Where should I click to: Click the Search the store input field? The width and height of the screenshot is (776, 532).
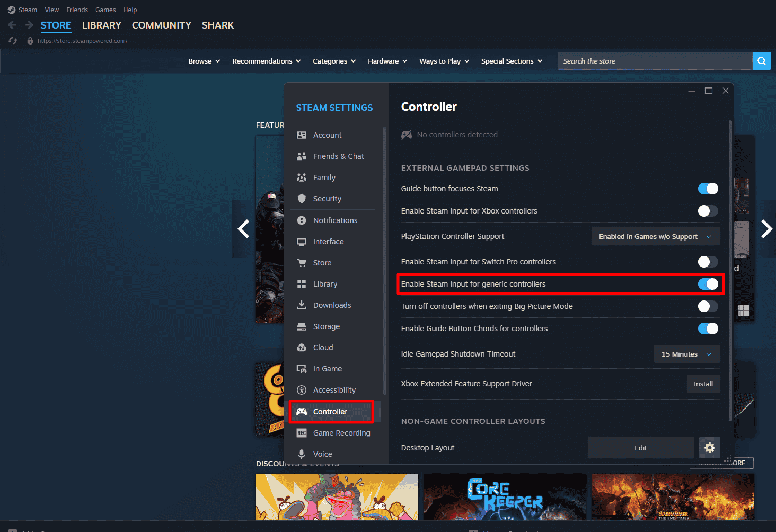point(655,61)
